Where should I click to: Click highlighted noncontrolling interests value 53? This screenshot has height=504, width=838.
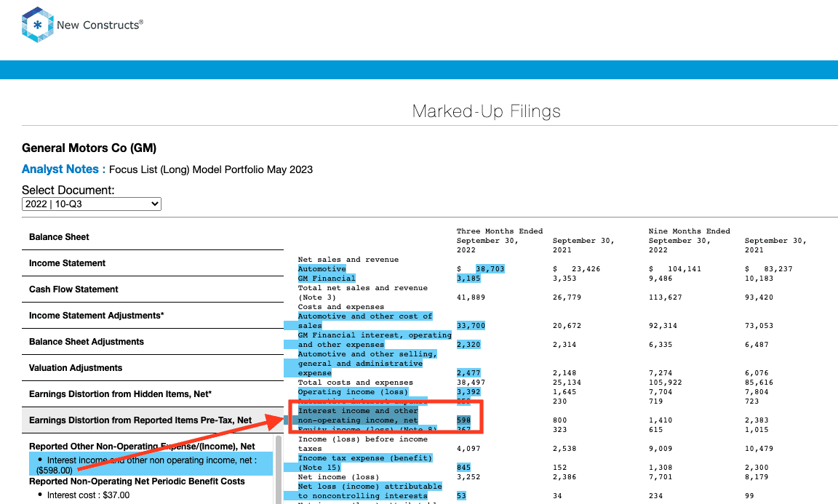(x=461, y=496)
